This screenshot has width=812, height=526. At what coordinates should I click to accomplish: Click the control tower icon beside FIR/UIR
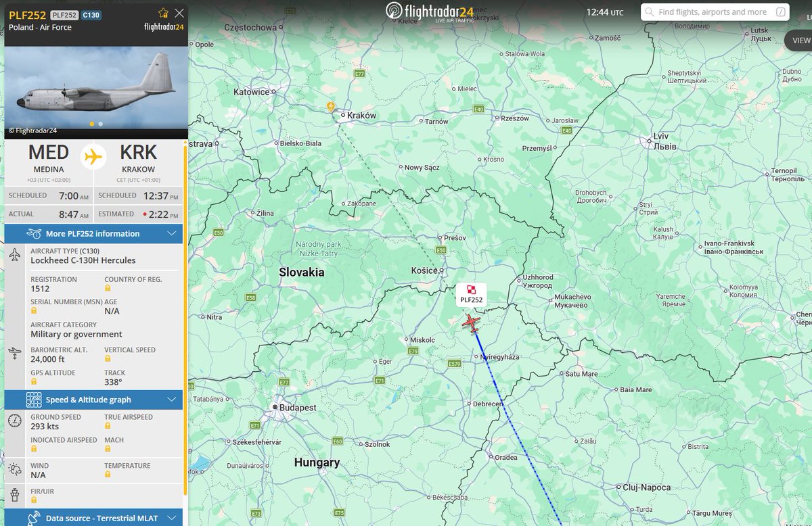coord(15,494)
